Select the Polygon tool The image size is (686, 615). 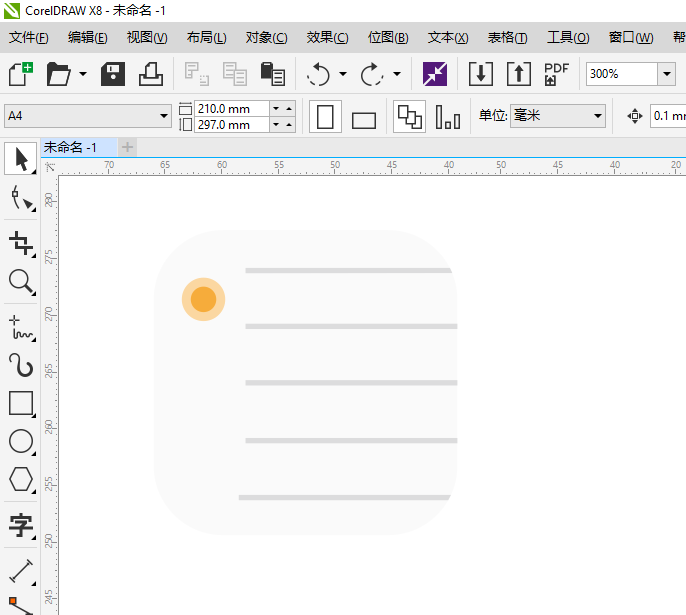[x=20, y=480]
